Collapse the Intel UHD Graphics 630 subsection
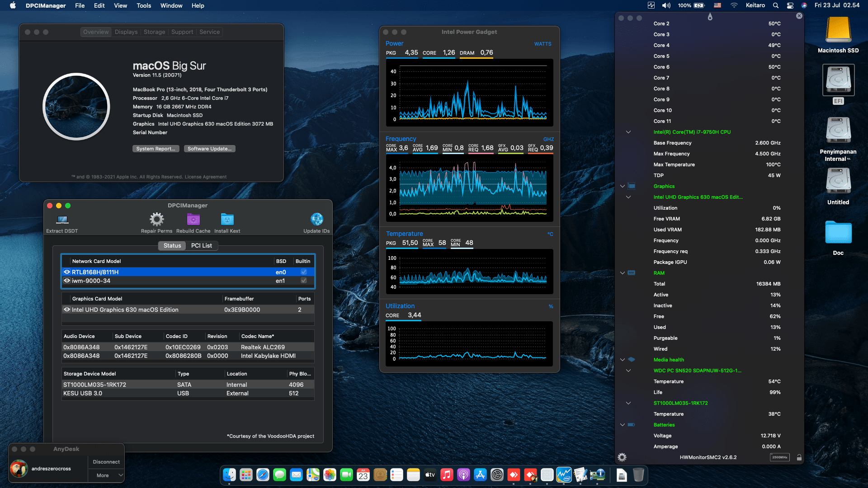 (x=628, y=197)
